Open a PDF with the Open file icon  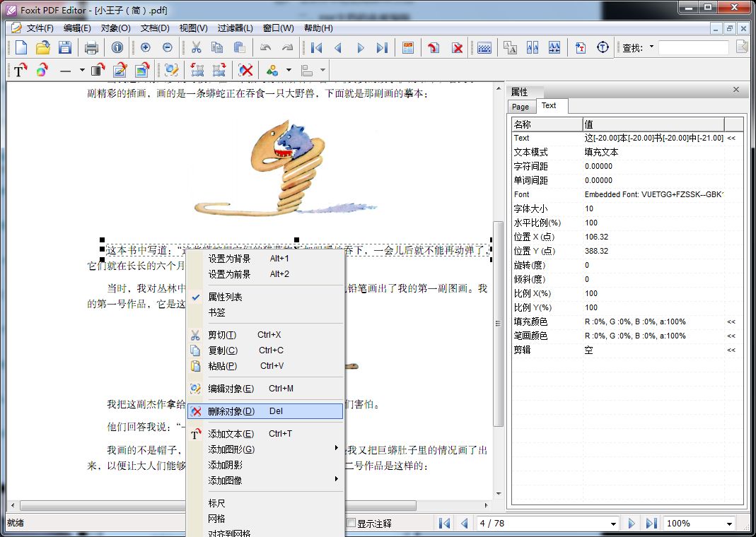click(42, 47)
